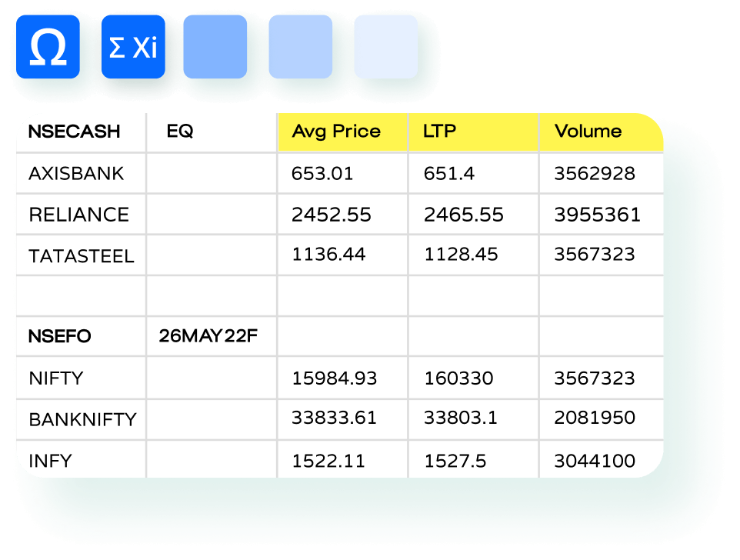This screenshot has width=740, height=560.
Task: Select the LTP column header
Action: pos(440,132)
